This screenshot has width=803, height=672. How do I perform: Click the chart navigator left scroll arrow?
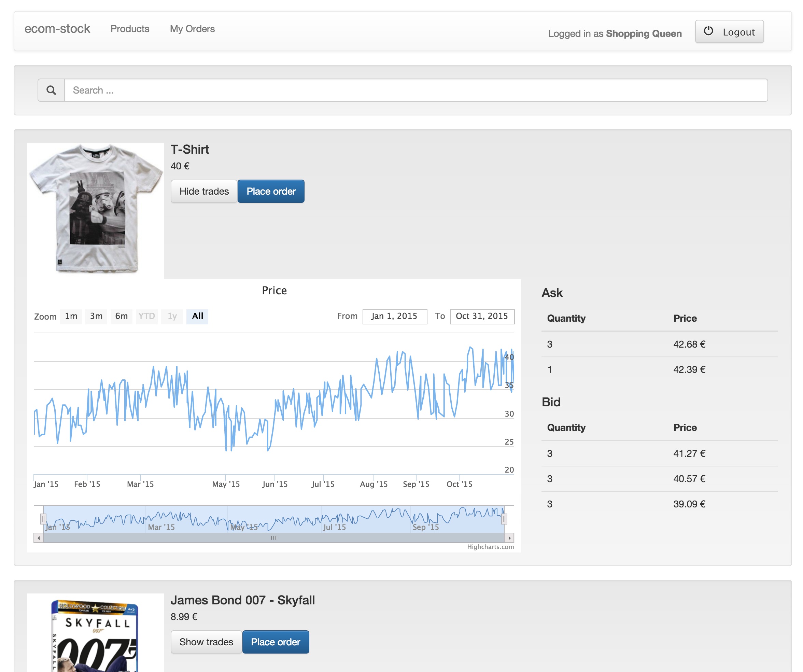[39, 538]
